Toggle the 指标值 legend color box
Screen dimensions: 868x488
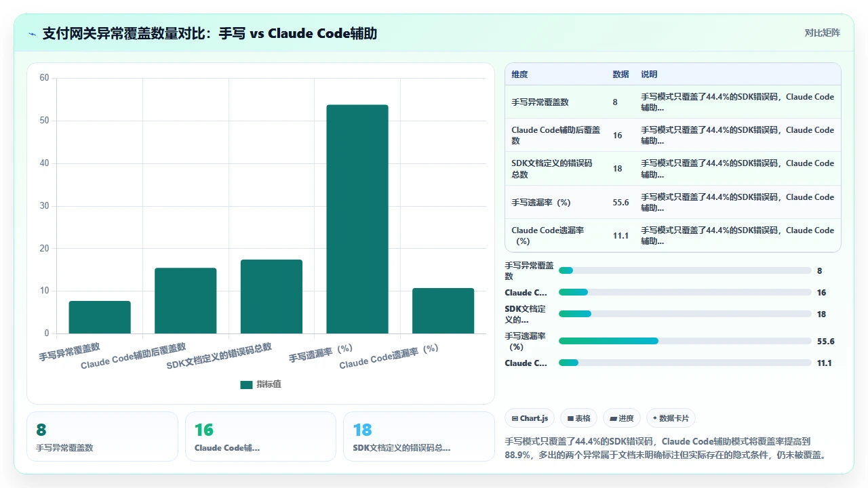coord(246,384)
